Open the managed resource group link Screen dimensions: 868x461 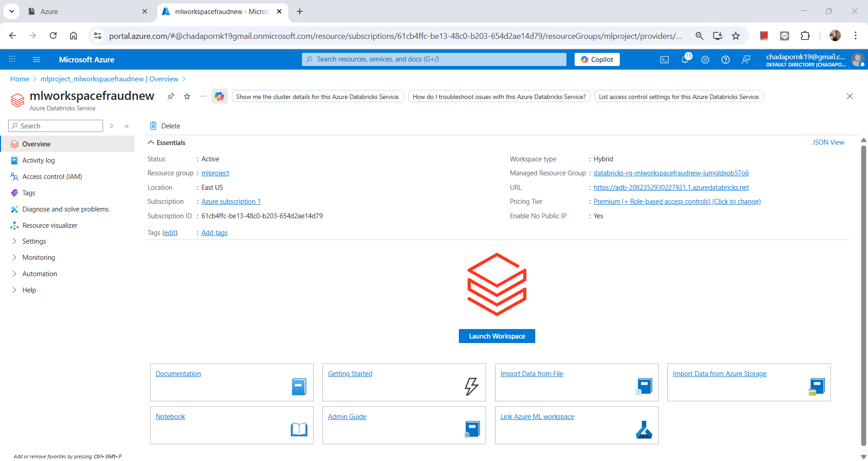[x=671, y=173]
